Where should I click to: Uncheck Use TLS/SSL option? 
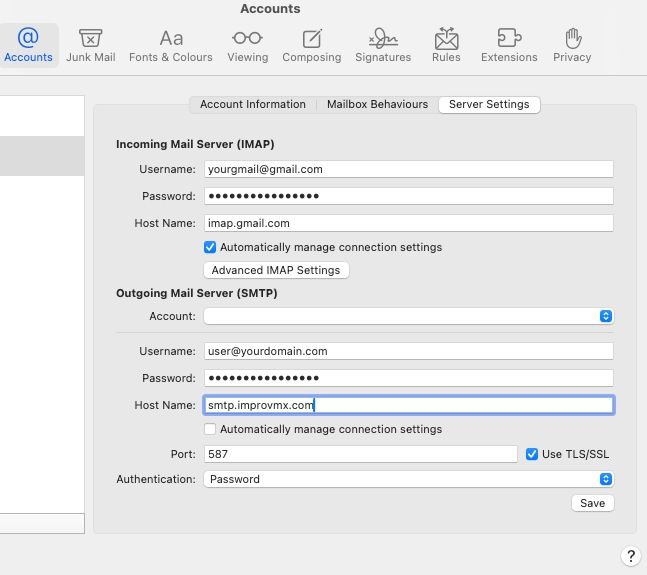click(532, 454)
